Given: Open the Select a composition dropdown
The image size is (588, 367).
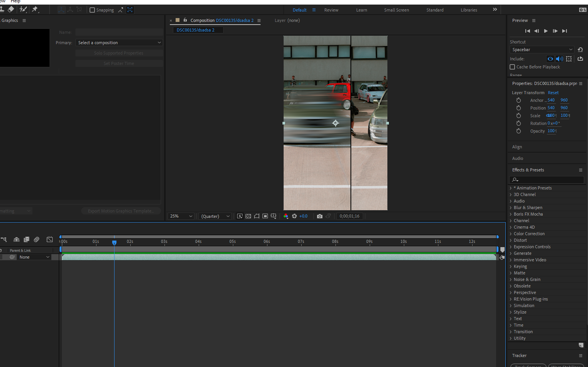Looking at the screenshot, I should point(119,42).
